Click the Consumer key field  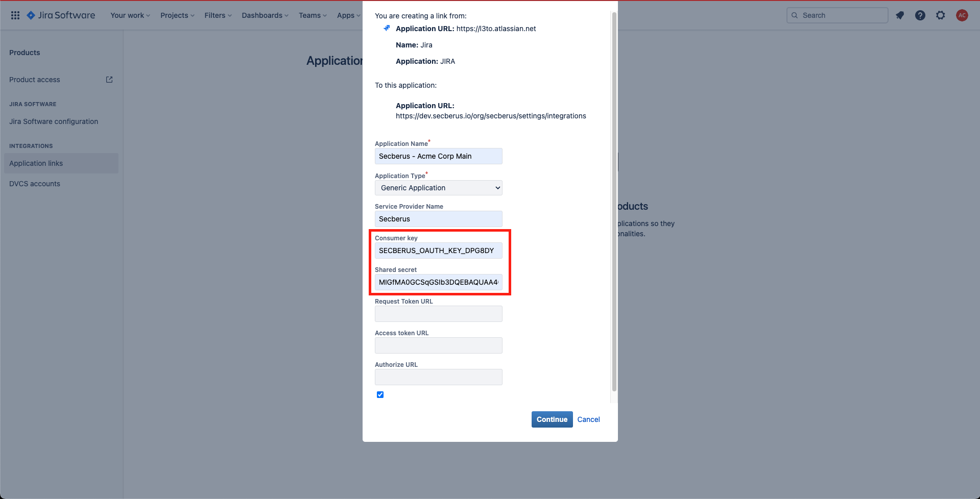[439, 251]
